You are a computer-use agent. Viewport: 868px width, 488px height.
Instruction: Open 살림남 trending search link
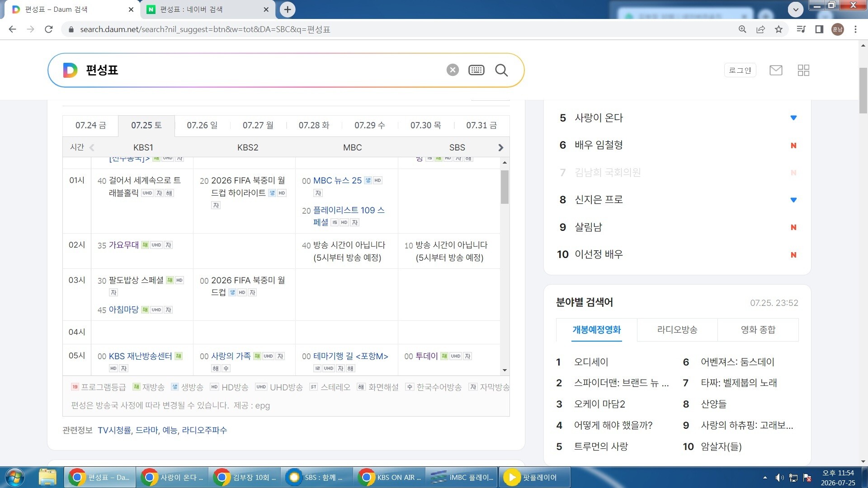588,227
